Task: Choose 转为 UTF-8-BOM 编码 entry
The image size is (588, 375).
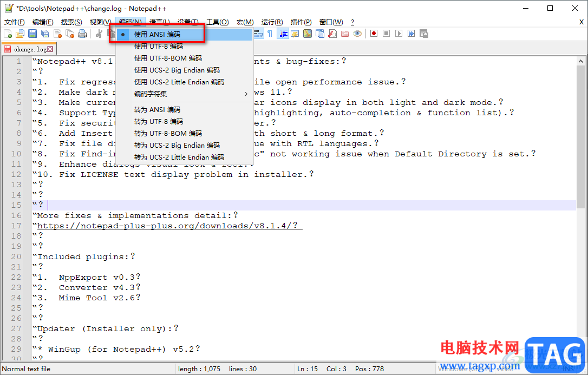Action: (x=185, y=133)
